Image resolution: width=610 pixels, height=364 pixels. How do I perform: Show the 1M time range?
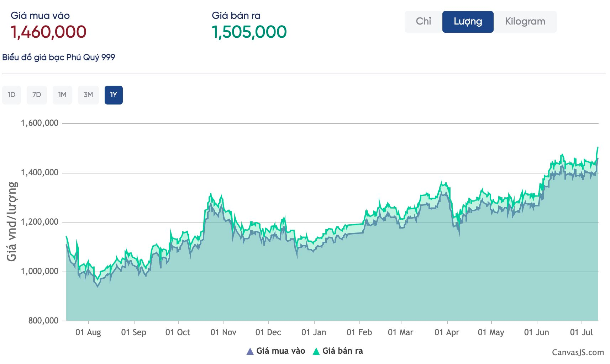click(62, 95)
